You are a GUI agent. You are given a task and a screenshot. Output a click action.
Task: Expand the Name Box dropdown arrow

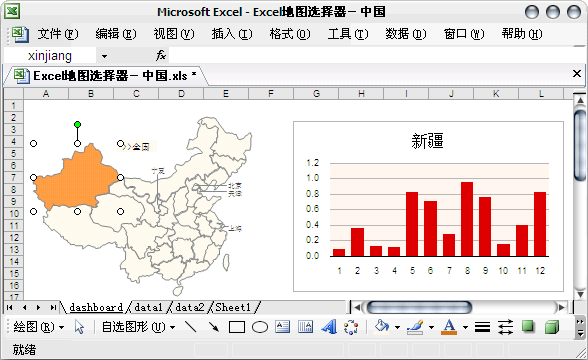pyautogui.click(x=104, y=56)
